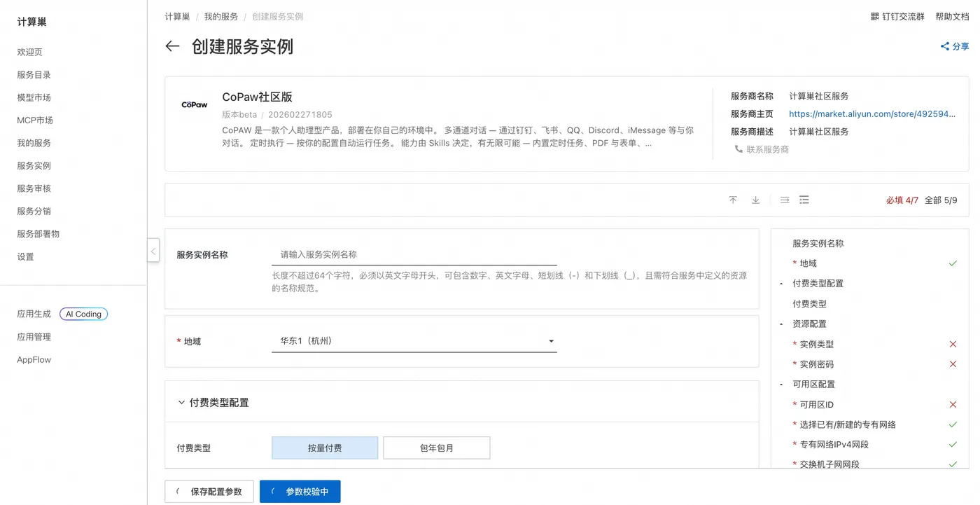Jump to 实例密码 in right outline
The width and height of the screenshot is (980, 505).
817,364
